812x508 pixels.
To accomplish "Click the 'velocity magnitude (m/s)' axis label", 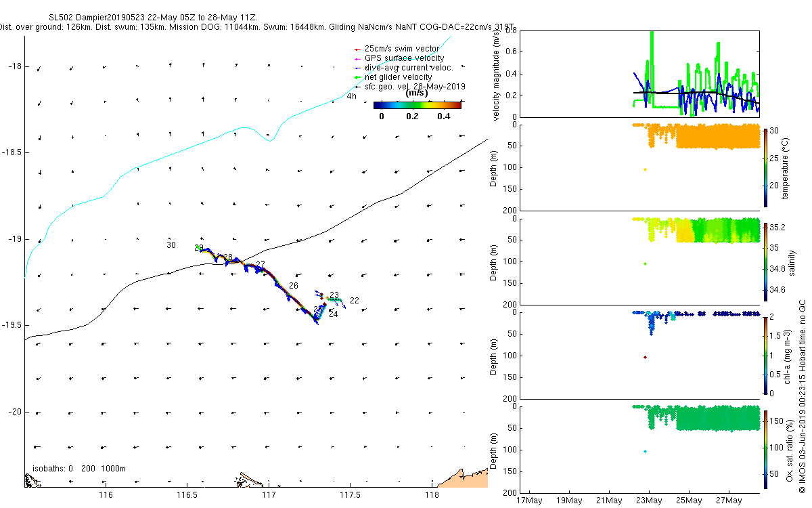I will tap(497, 76).
